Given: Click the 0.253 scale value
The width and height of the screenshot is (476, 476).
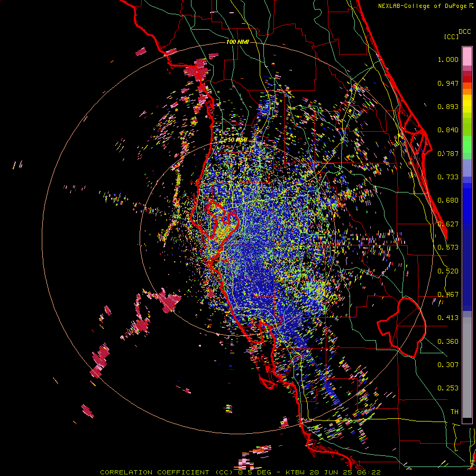Looking at the screenshot, I should [x=448, y=388].
